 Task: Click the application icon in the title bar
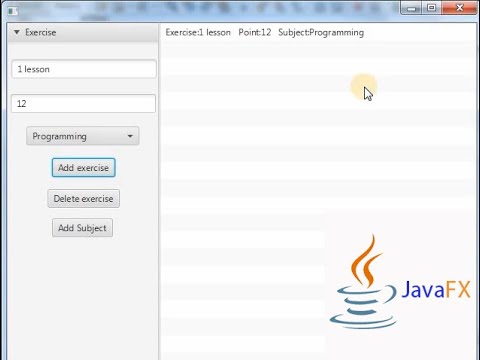coord(13,11)
